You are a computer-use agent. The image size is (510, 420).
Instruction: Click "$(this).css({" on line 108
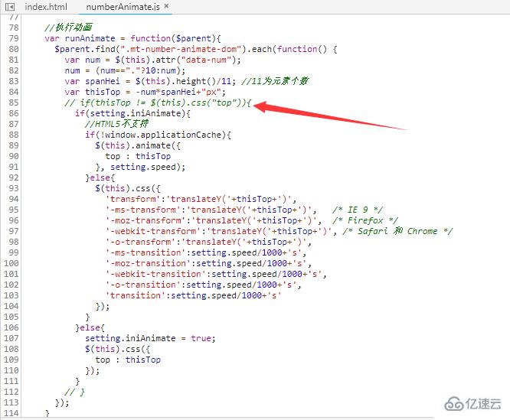[117, 349]
